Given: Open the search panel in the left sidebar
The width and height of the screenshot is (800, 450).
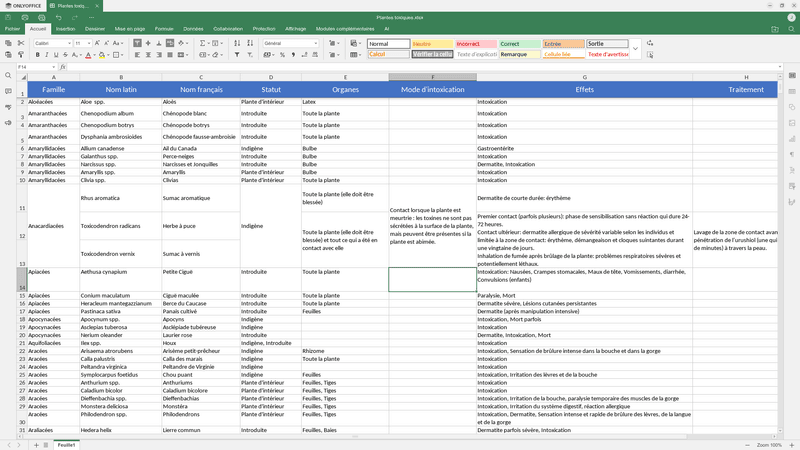Looking at the screenshot, I should (8, 76).
